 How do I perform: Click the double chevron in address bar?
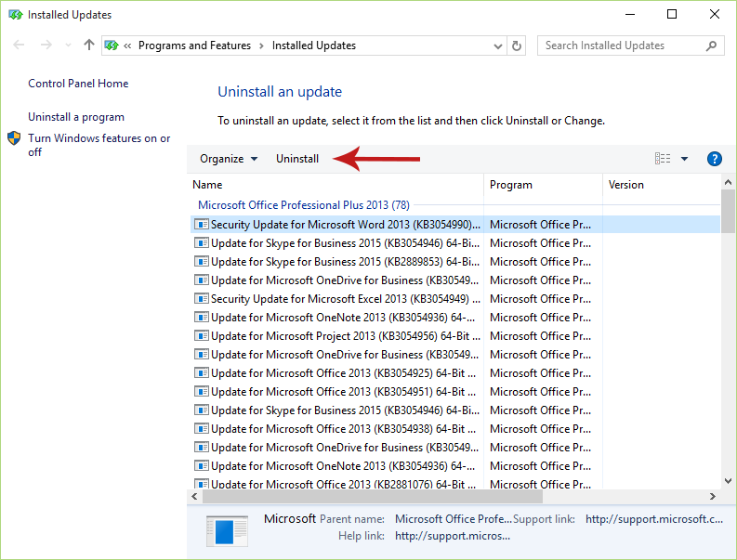tap(127, 46)
